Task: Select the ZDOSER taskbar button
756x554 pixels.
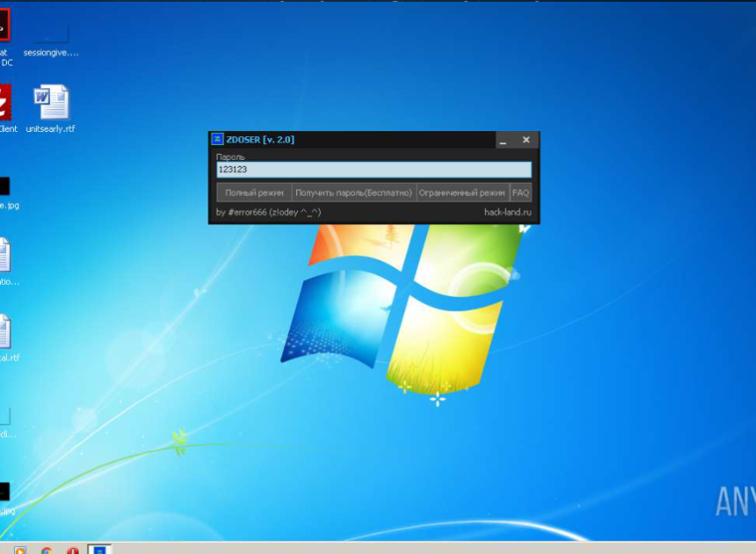Action: (x=99, y=550)
